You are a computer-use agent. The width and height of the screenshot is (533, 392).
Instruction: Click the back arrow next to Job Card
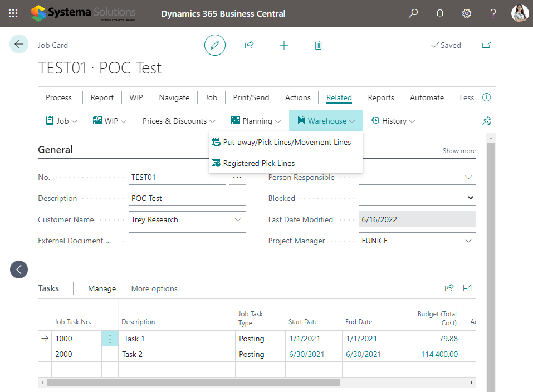[x=19, y=45]
